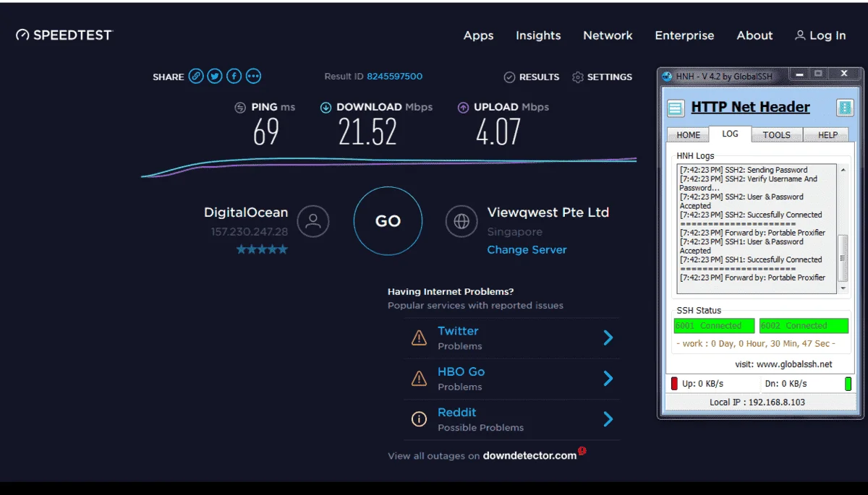Click the list icon left of HTTP Net Header
868x495 pixels.
(675, 108)
